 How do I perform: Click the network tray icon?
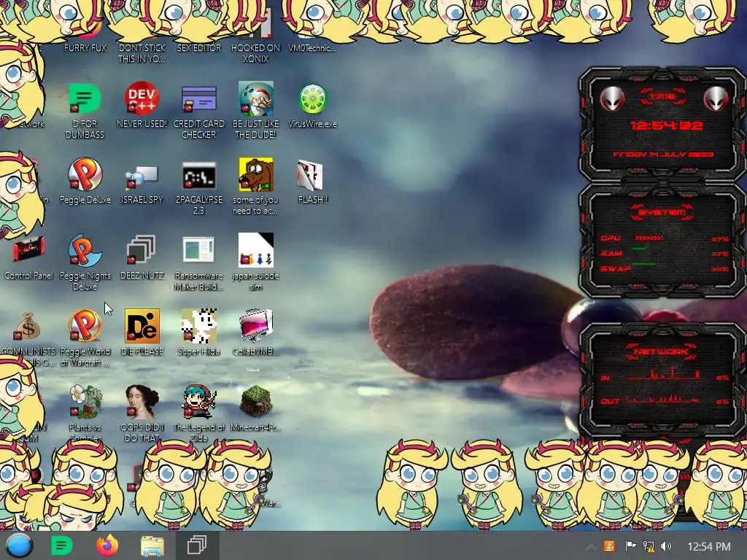649,546
